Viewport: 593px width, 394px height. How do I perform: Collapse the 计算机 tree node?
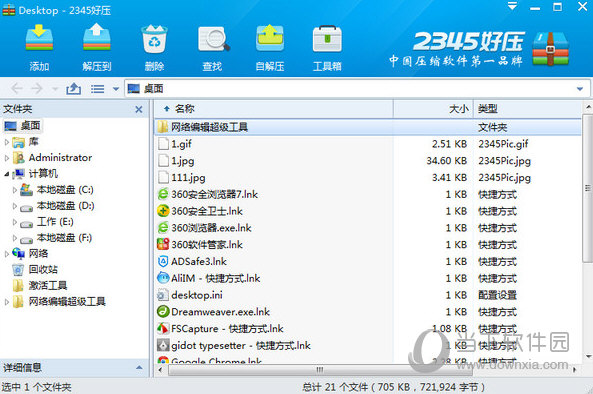coord(6,174)
